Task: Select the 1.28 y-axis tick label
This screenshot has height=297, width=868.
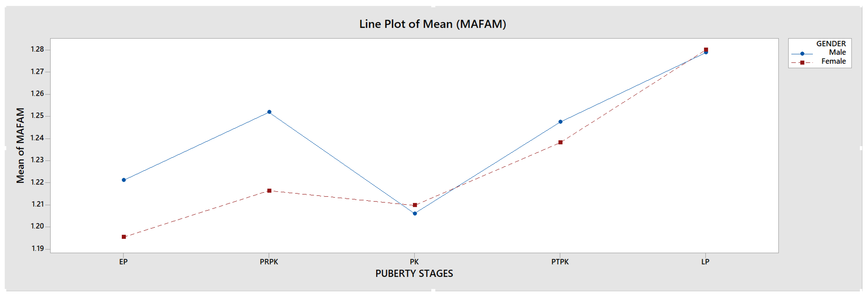Action: (37, 49)
